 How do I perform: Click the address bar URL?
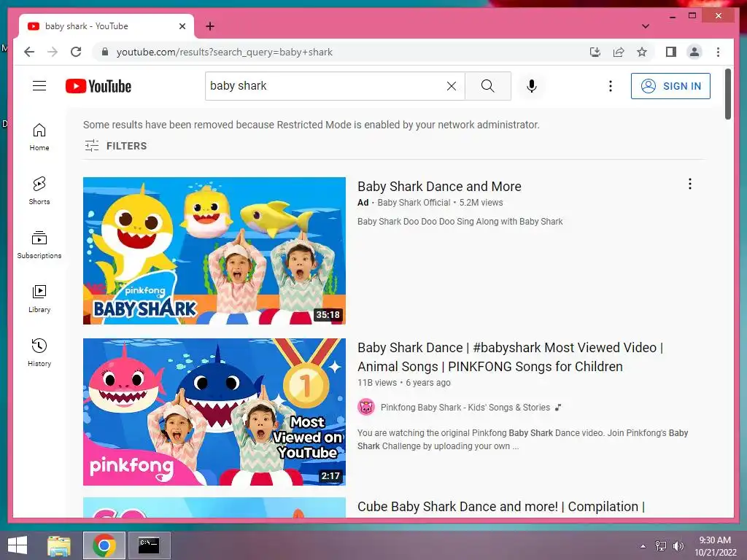(225, 52)
